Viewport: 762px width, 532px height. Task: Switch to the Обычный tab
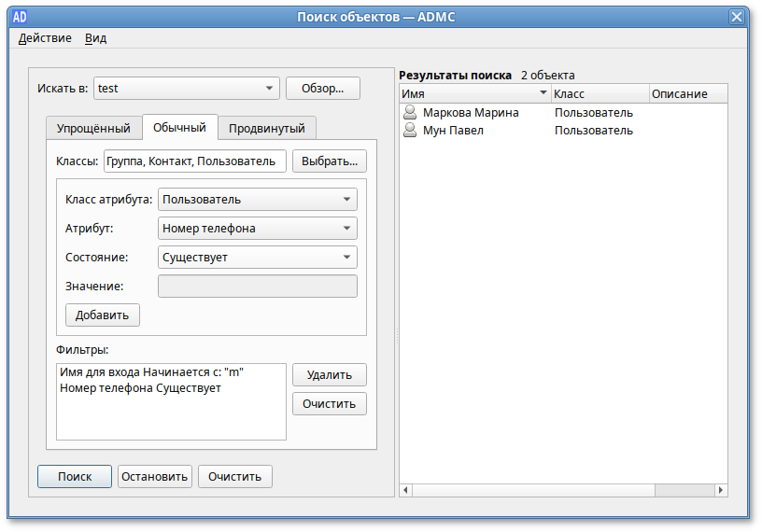click(x=179, y=127)
